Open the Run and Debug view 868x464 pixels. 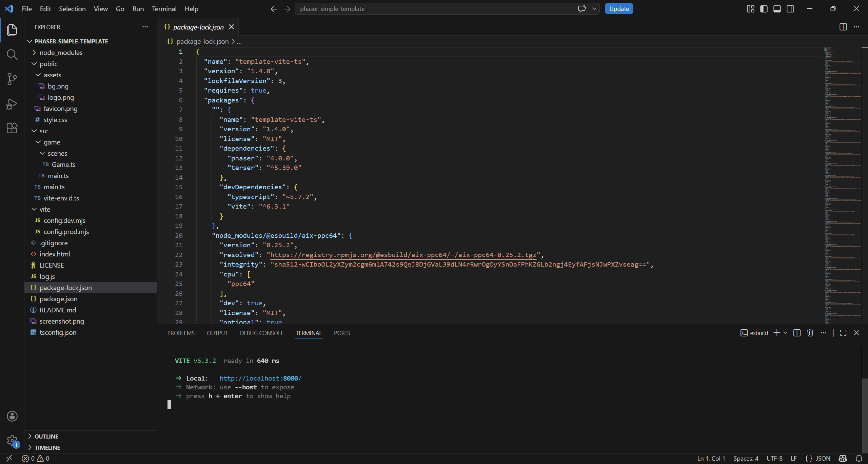point(12,104)
